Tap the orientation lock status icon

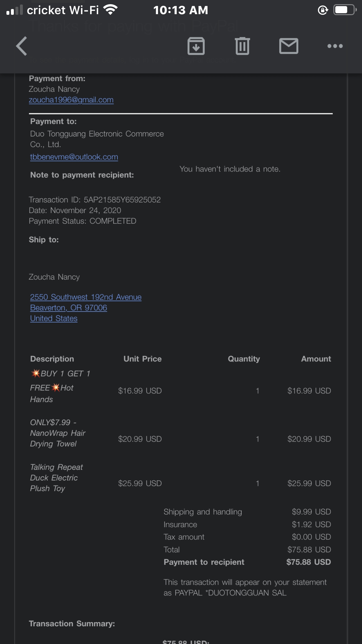point(323,10)
